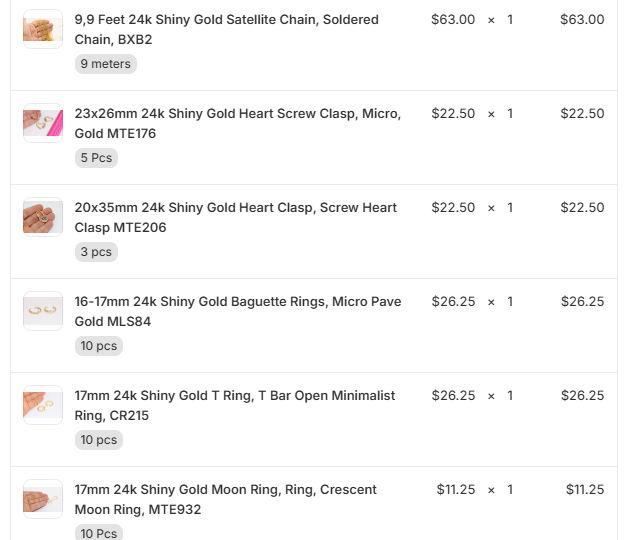Select the 9 meters variant tag
Image resolution: width=626 pixels, height=540 pixels.
click(106, 64)
